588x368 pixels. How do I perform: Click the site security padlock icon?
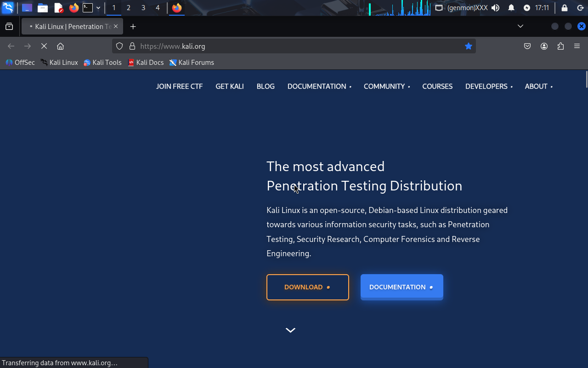point(132,46)
